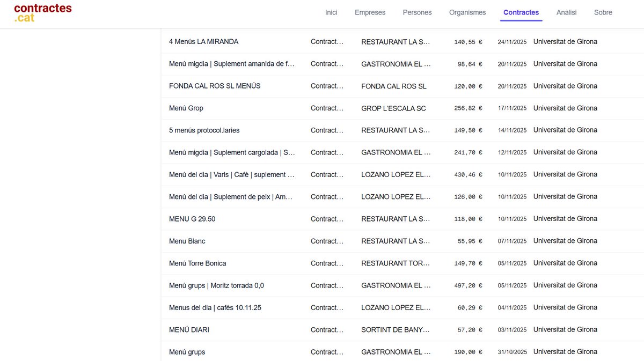The height and width of the screenshot is (361, 644).
Task: Select the date 31/10/2025
Action: point(512,352)
